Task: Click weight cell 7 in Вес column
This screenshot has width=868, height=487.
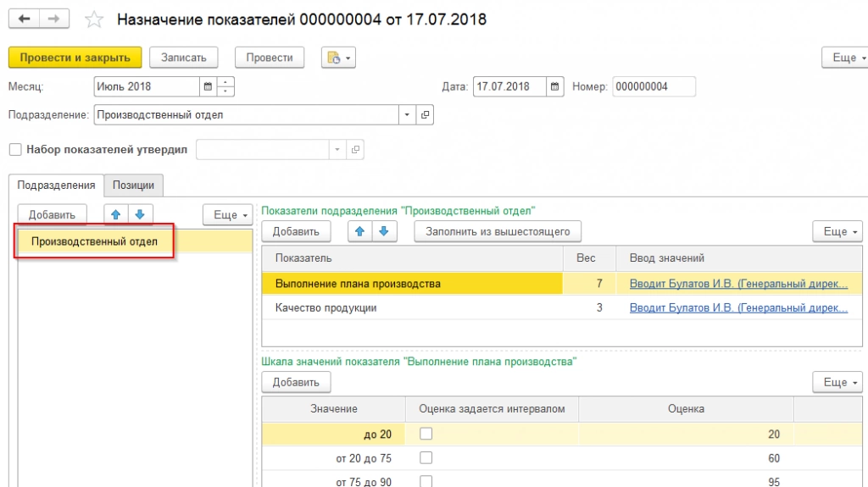Action: 589,284
